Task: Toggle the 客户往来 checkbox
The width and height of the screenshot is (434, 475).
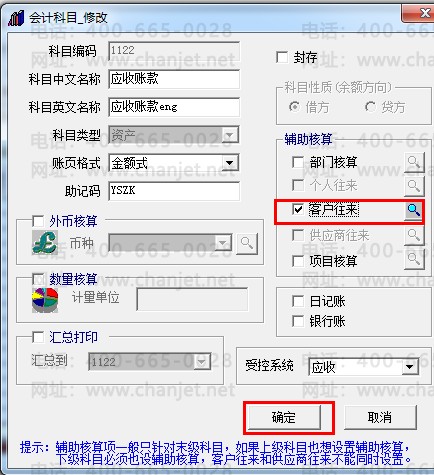Action: [x=297, y=210]
